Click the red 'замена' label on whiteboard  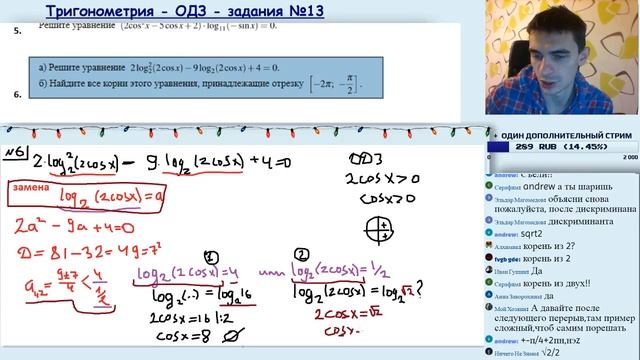(x=31, y=188)
